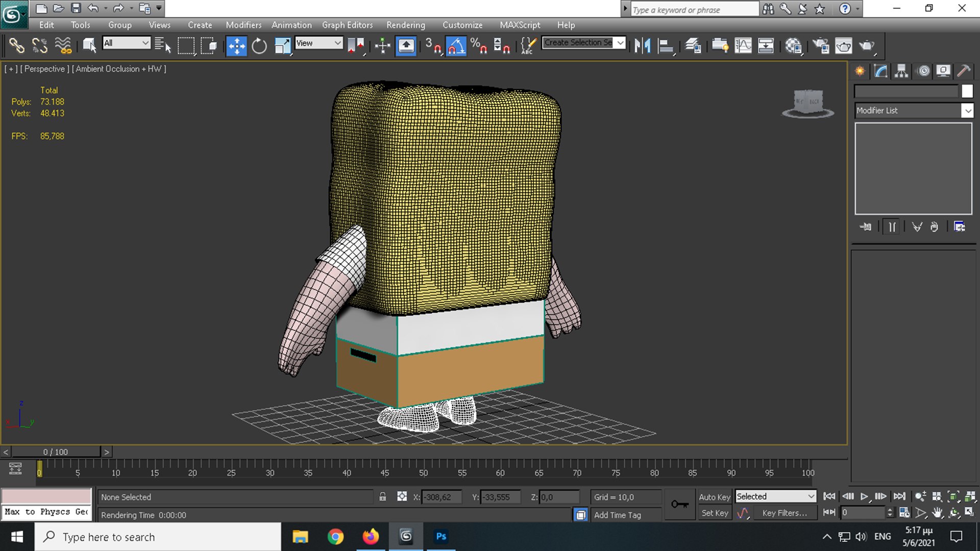This screenshot has height=551, width=980.
Task: Click the Graph Editors menu
Action: pyautogui.click(x=348, y=25)
